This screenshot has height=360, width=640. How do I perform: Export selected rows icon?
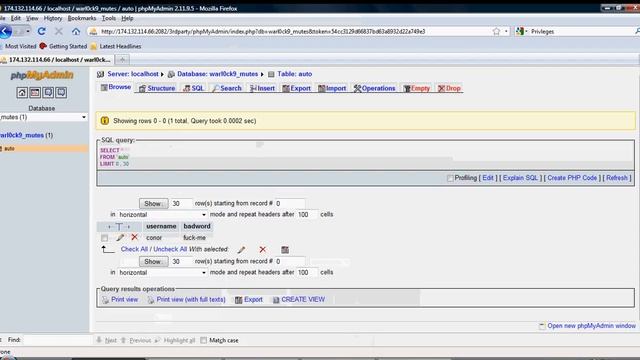tap(285, 249)
